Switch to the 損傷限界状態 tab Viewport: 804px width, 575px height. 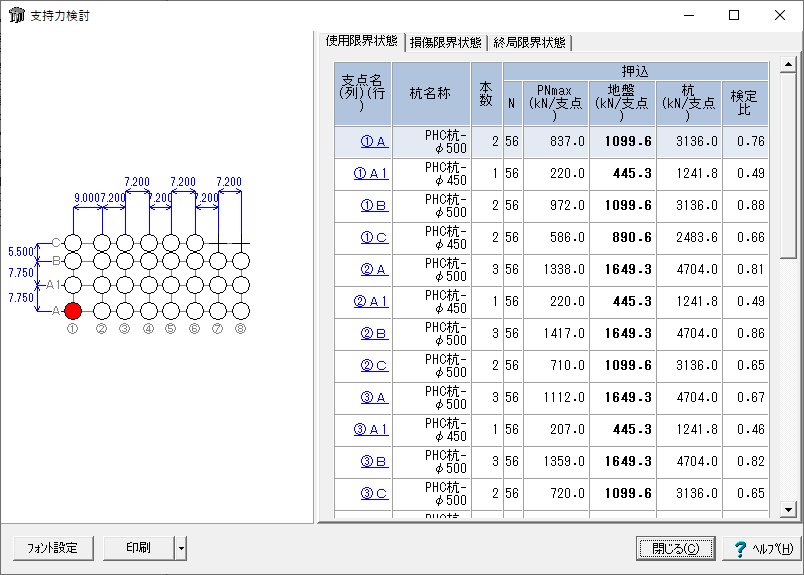tap(446, 43)
